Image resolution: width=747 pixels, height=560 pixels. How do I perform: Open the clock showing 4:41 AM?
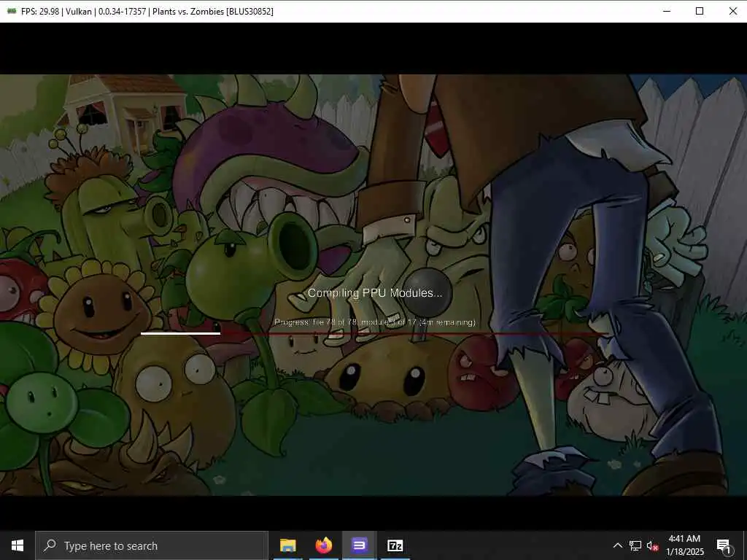tap(684, 545)
